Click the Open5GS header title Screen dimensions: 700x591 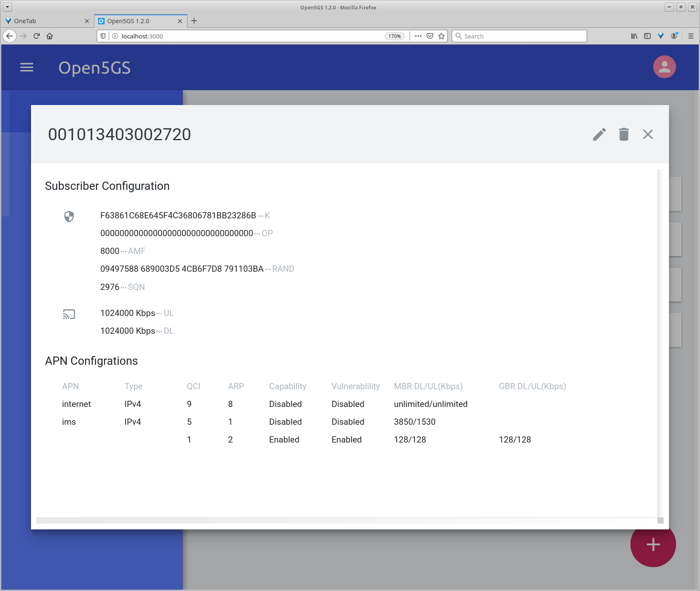tap(94, 68)
